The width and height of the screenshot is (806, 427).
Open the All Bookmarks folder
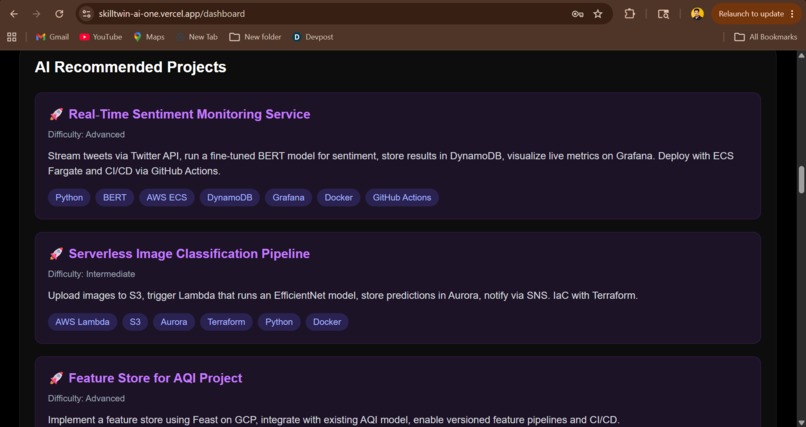click(x=765, y=37)
